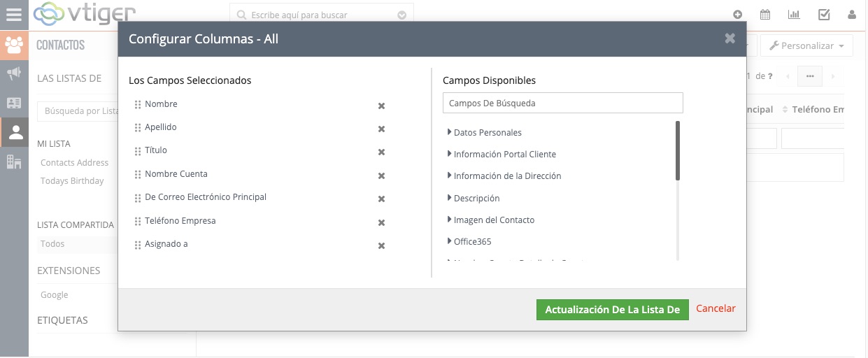Image resolution: width=868 pixels, height=358 pixels.
Task: Click the quick create plus icon
Action: pyautogui.click(x=737, y=15)
